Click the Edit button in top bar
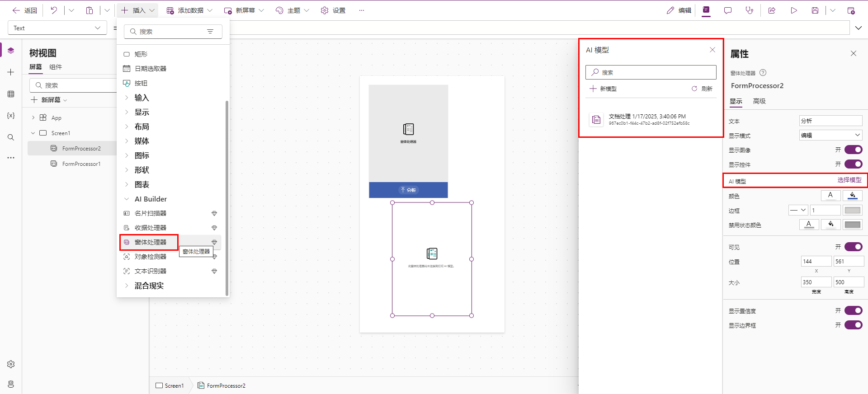This screenshot has height=394, width=868. click(679, 10)
